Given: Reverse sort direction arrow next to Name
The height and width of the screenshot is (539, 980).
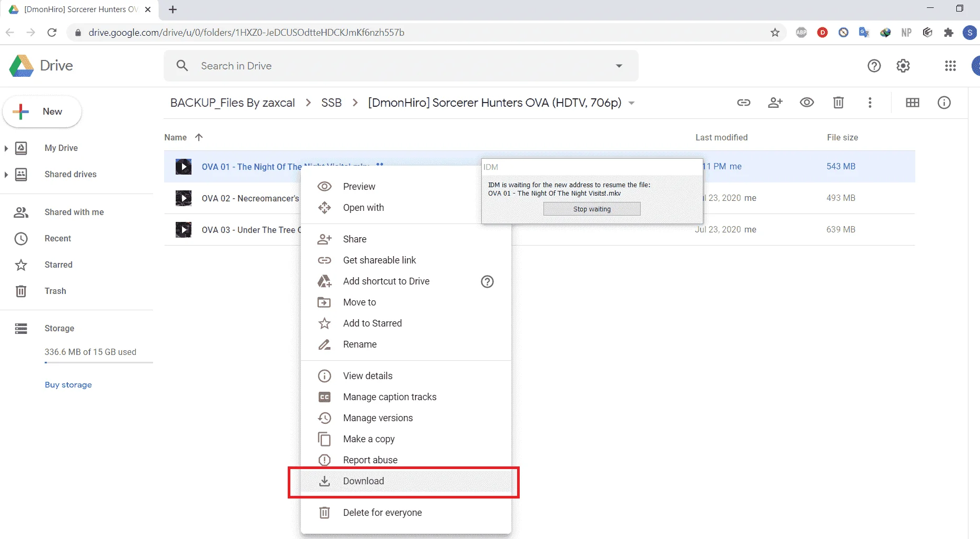Looking at the screenshot, I should coord(199,137).
